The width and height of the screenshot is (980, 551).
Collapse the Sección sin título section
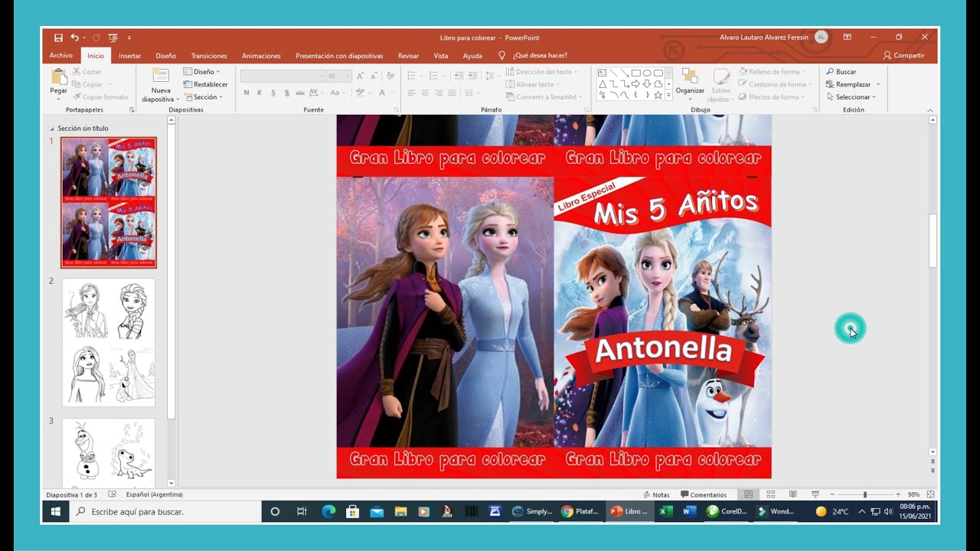tap(52, 129)
